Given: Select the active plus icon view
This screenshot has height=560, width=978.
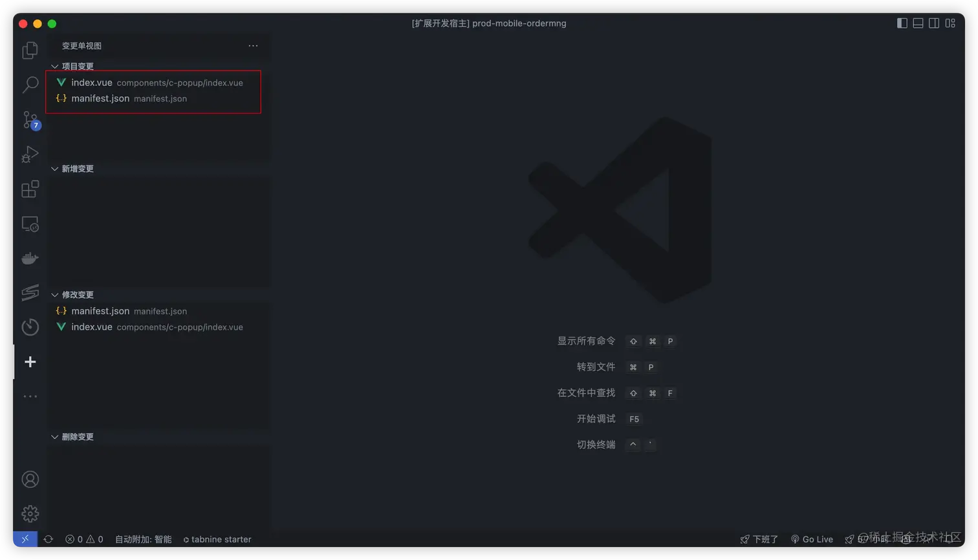Looking at the screenshot, I should [x=30, y=361].
